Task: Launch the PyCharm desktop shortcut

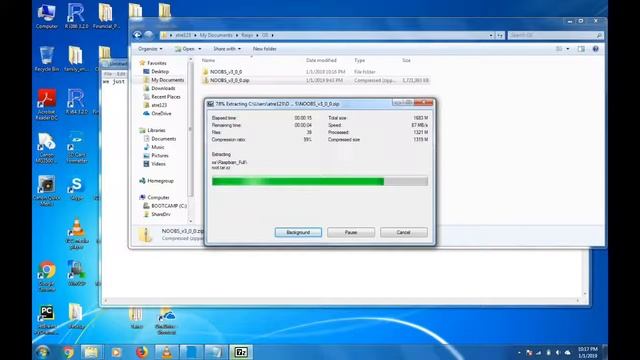Action: (47, 320)
